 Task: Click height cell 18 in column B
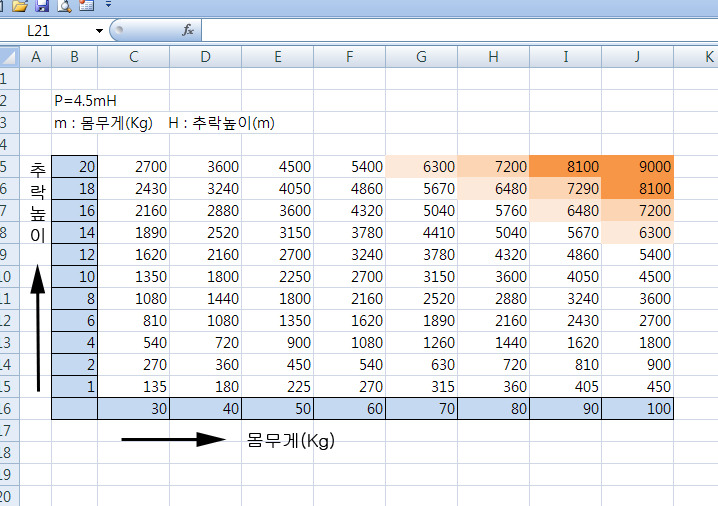click(x=75, y=189)
